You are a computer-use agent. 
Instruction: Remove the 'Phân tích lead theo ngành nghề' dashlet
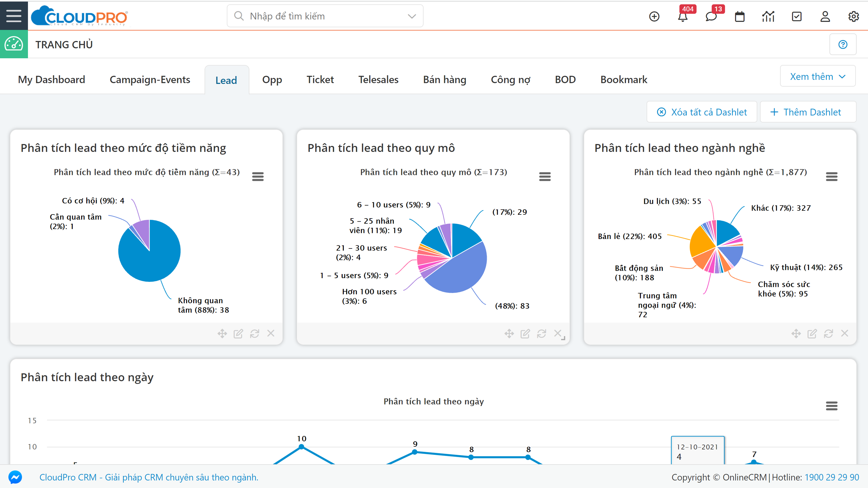click(x=845, y=334)
